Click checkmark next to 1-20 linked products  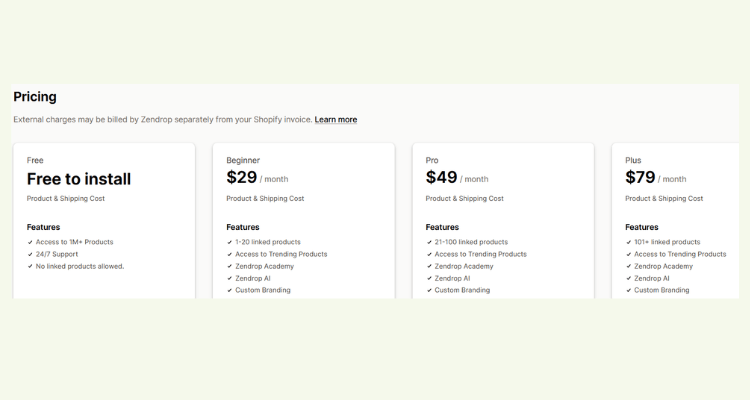click(x=230, y=242)
